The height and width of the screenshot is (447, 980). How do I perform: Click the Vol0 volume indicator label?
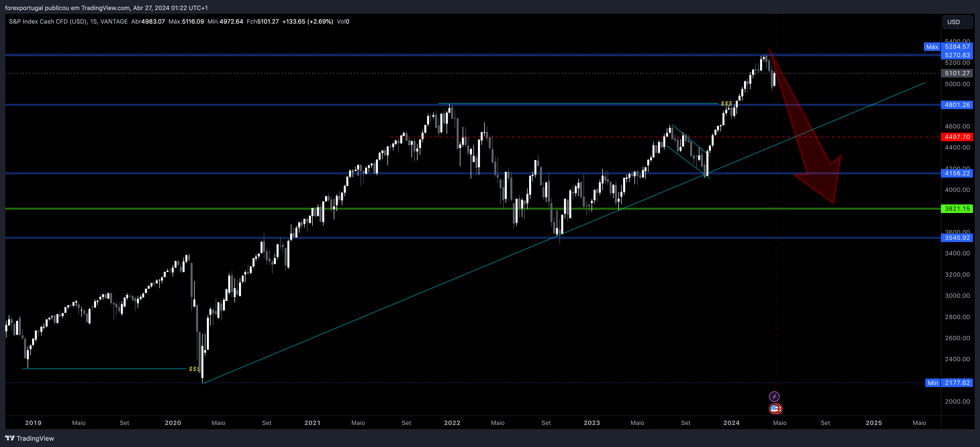[x=343, y=21]
